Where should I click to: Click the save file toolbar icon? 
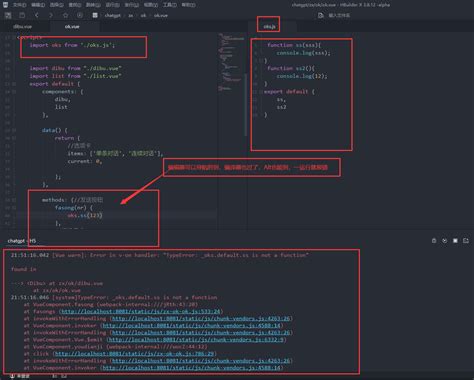coord(22,15)
